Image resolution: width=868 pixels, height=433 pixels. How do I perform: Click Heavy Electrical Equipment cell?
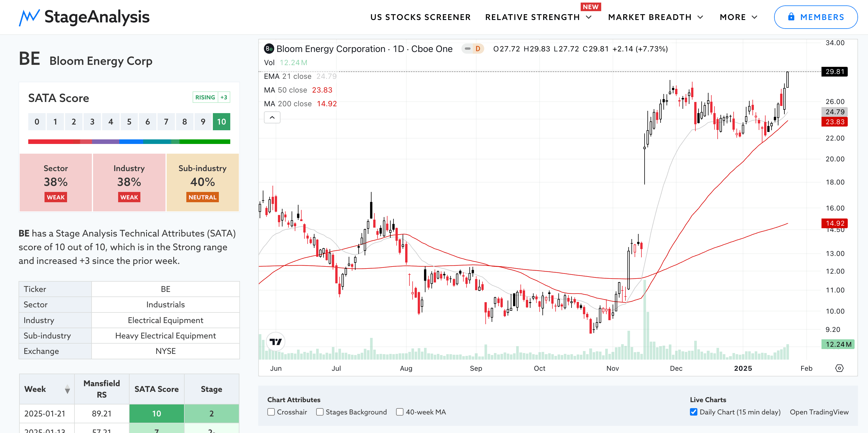(165, 336)
